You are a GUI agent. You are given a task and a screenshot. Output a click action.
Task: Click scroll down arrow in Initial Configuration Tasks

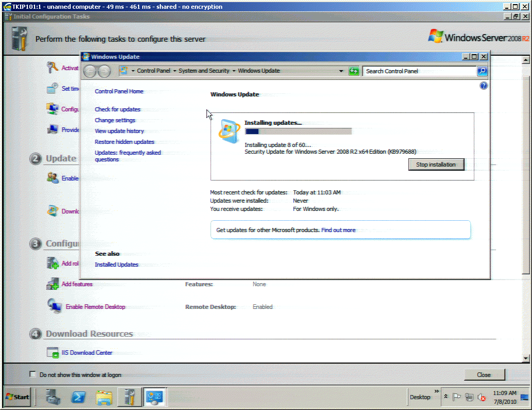(526, 358)
